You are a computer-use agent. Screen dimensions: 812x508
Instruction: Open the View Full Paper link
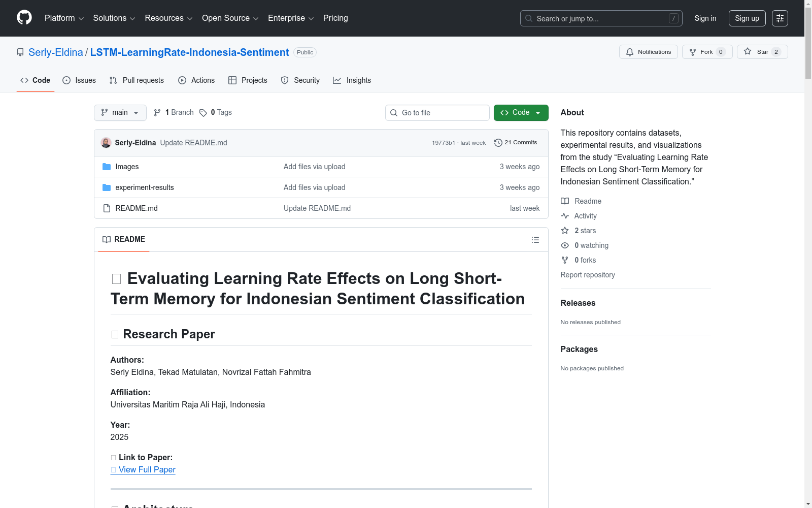143,470
